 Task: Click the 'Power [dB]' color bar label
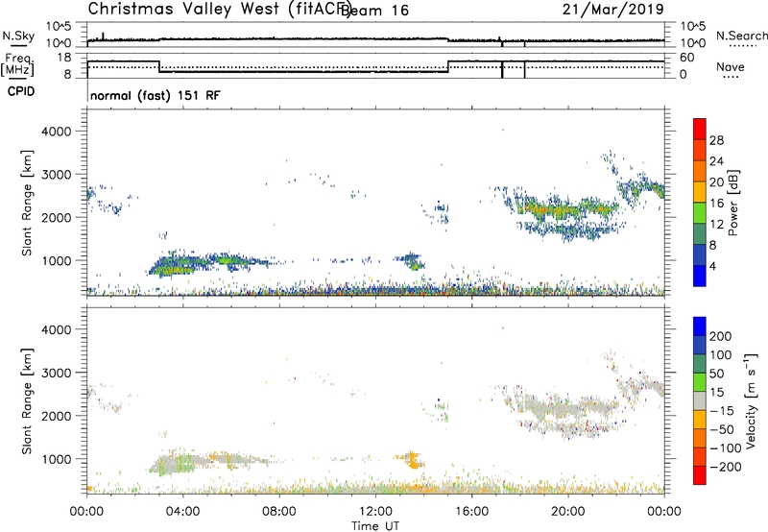pos(732,203)
